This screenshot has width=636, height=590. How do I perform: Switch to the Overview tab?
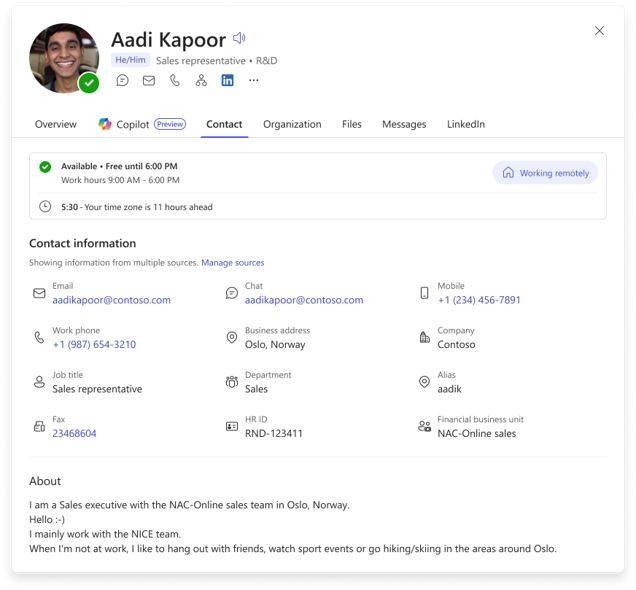pyautogui.click(x=56, y=124)
